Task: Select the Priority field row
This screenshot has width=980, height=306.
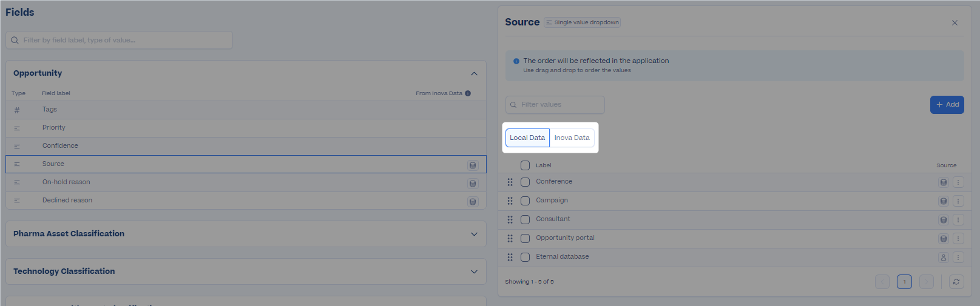Action: pos(246,128)
